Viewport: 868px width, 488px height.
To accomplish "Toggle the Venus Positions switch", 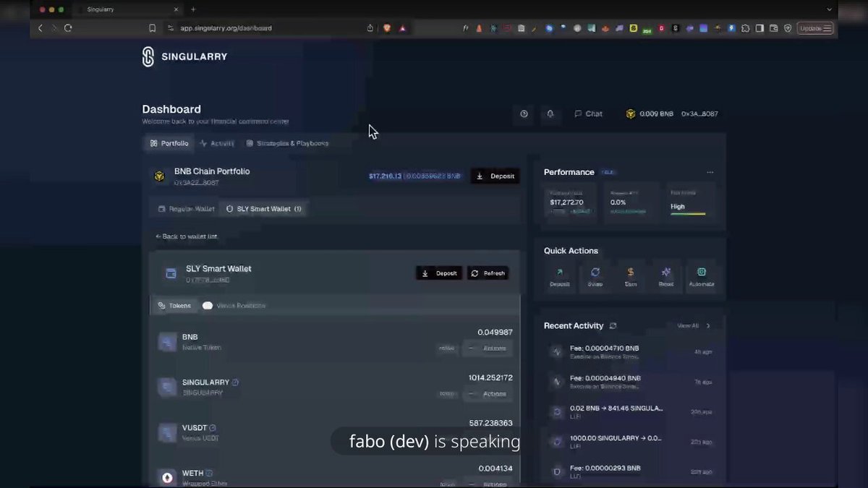I will pyautogui.click(x=208, y=306).
